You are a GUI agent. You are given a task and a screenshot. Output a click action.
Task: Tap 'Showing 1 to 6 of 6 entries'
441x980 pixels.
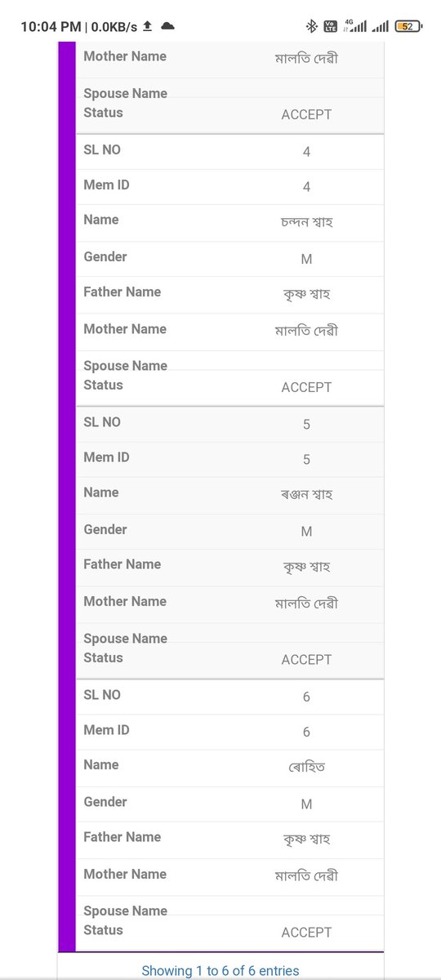coord(220,971)
